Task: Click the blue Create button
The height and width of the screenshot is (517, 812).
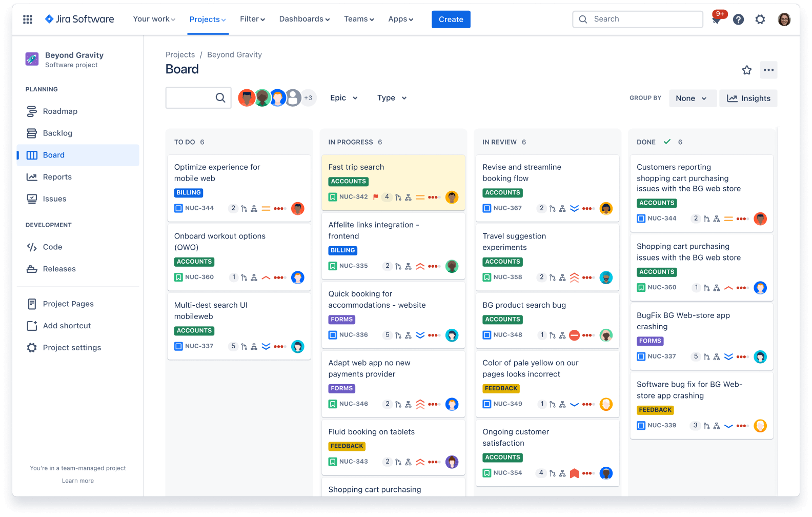Action: point(451,19)
